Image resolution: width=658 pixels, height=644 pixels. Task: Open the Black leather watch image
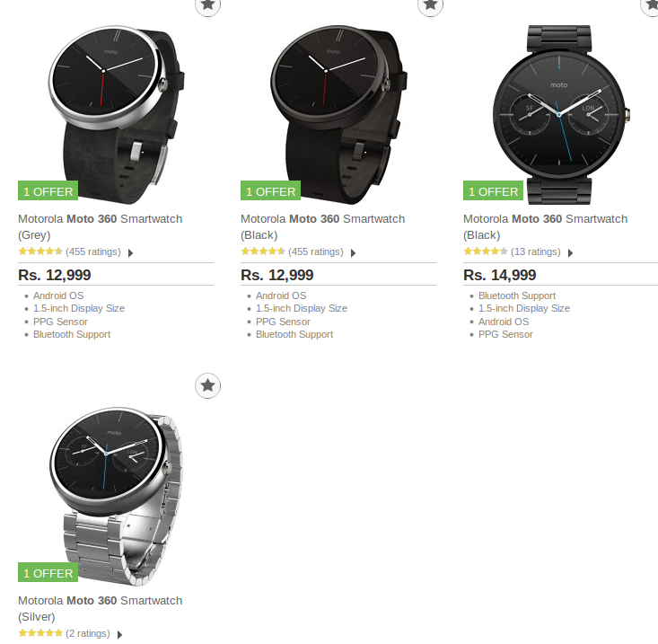tap(338, 115)
